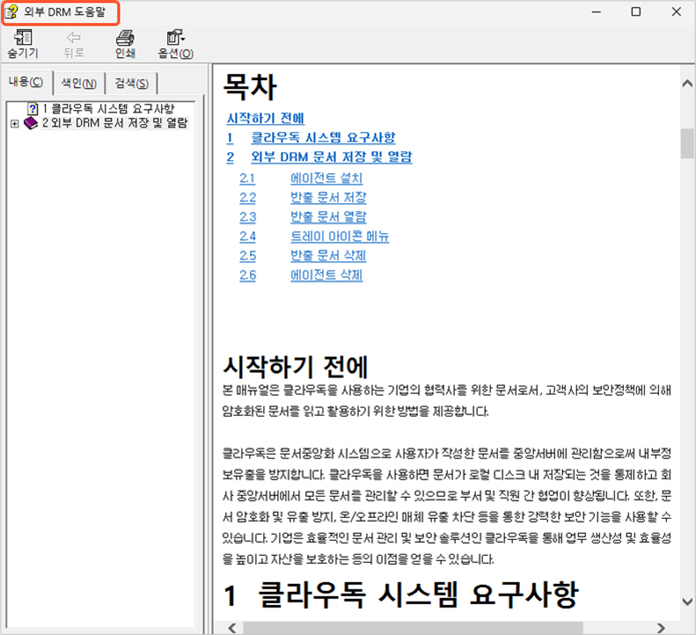Click the section number link 2.1
696x635 pixels.
pos(247,178)
